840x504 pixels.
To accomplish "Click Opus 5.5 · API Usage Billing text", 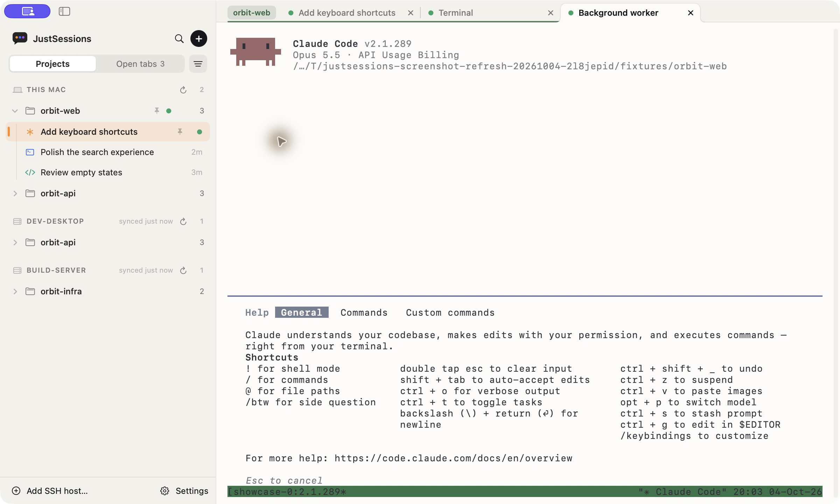I will click(x=376, y=55).
